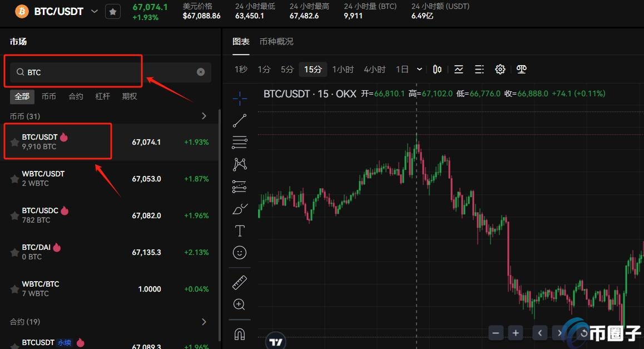Favorite the WBTC/USDT row star
This screenshot has width=644, height=349.
coord(14,179)
